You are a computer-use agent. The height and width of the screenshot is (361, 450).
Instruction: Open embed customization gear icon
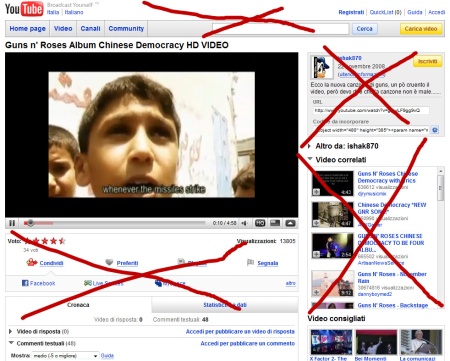click(x=435, y=130)
